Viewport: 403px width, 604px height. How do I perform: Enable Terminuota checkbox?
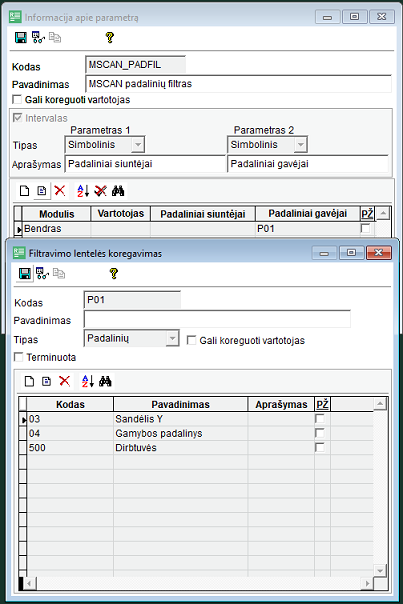pos(18,357)
